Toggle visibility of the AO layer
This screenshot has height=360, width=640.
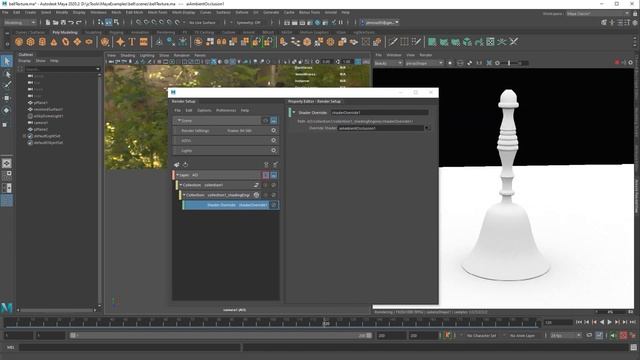pyautogui.click(x=266, y=175)
